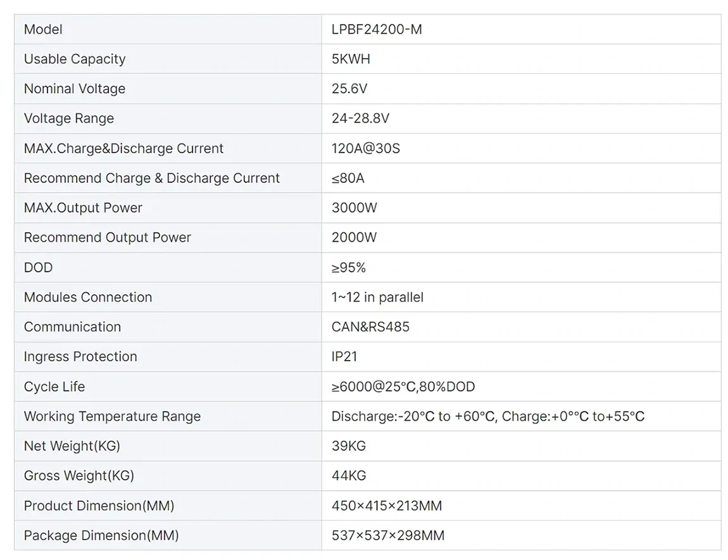The width and height of the screenshot is (728, 560).
Task: Click the Package Dimension(MM) label
Action: click(101, 535)
